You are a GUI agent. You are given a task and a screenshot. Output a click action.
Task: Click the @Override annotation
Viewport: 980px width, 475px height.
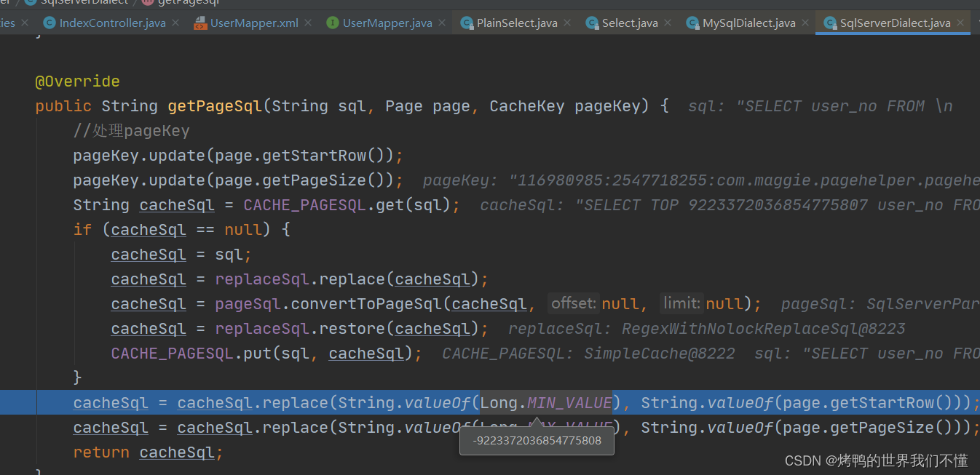[77, 81]
